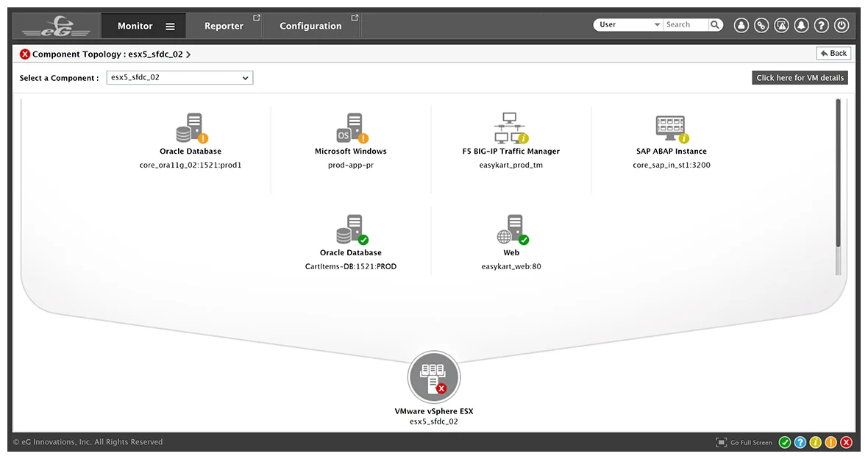Viewport: 868px width, 459px height.
Task: Click the easykart_prod_tm label
Action: coord(511,165)
